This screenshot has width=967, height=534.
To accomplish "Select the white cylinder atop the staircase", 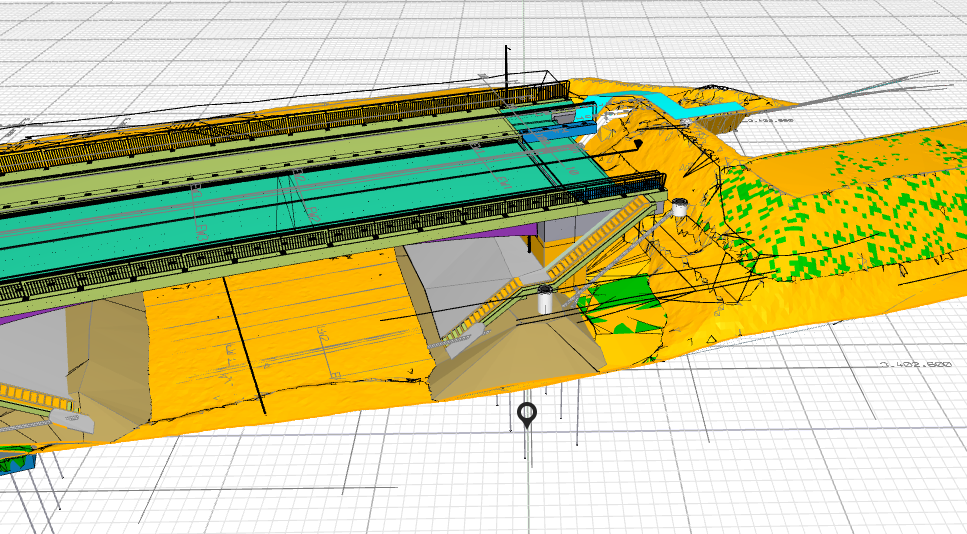I will [x=679, y=207].
